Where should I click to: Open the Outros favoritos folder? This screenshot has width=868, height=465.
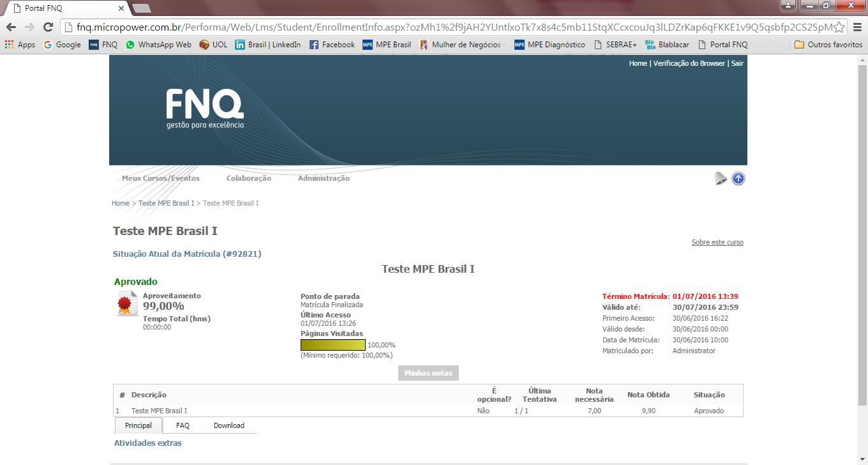coord(828,45)
